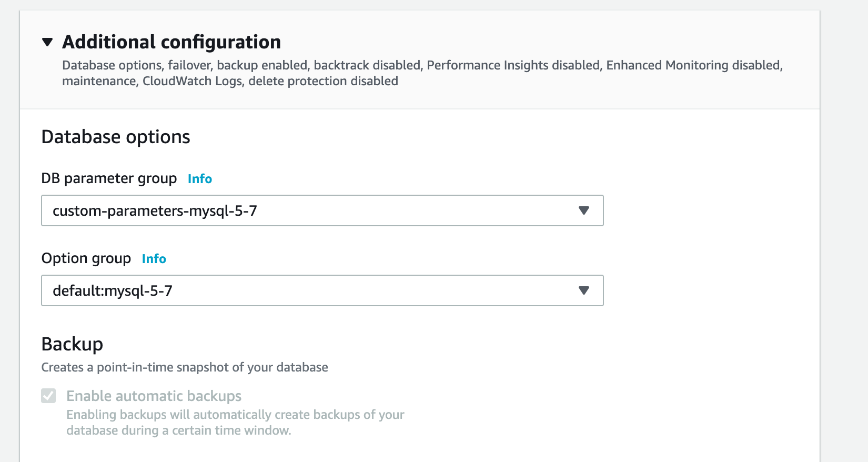
Task: Click the Additional configuration section title
Action: pos(171,42)
